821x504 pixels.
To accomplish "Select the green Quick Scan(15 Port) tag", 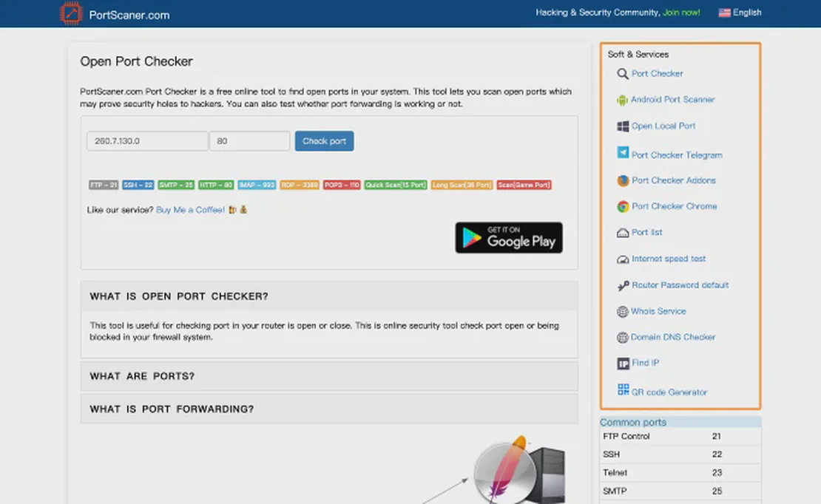I will [396, 185].
